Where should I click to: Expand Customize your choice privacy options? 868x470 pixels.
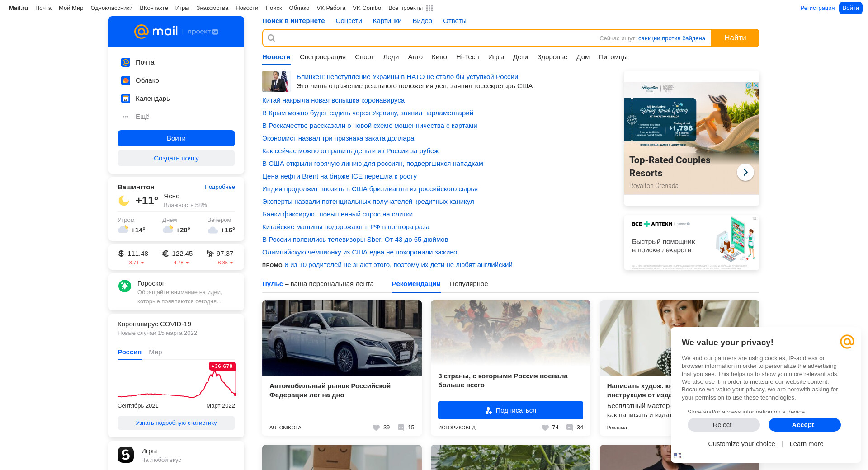pyautogui.click(x=741, y=444)
